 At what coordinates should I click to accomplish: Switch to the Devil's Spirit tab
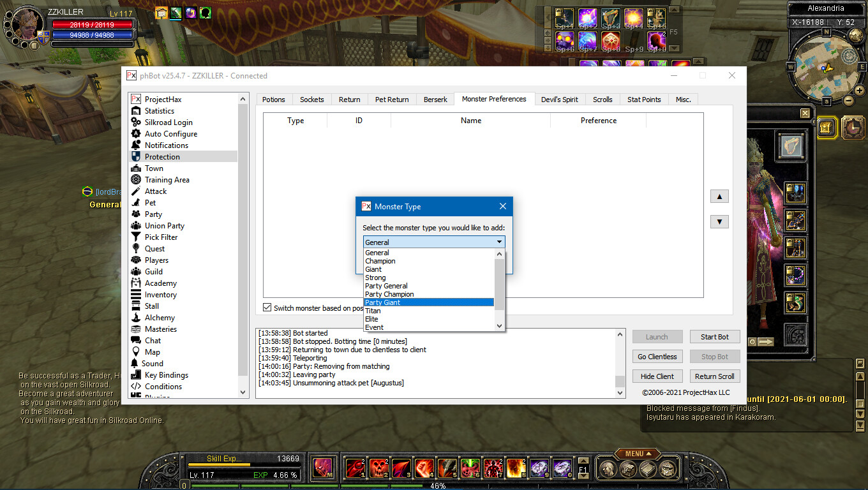[x=559, y=100]
